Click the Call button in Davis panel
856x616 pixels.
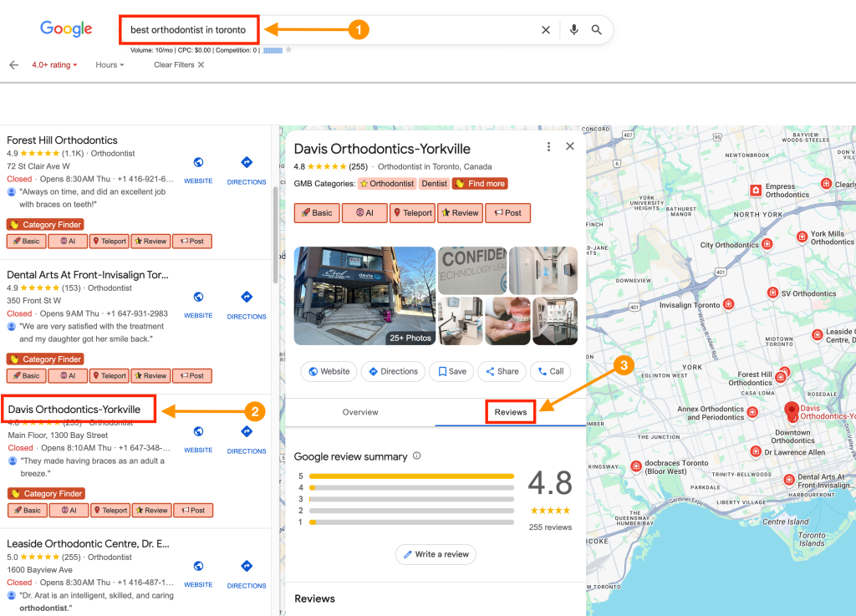[551, 372]
